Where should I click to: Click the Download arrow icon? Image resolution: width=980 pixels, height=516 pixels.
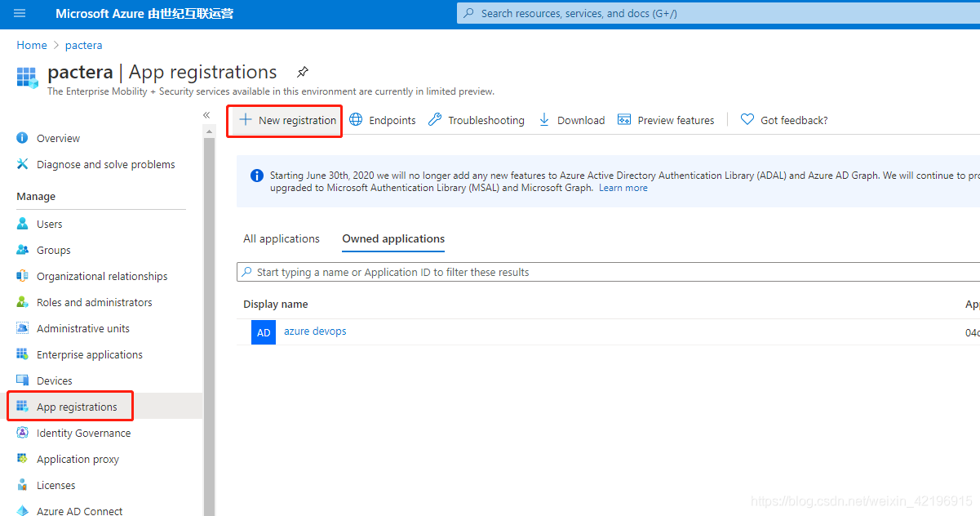pos(544,120)
